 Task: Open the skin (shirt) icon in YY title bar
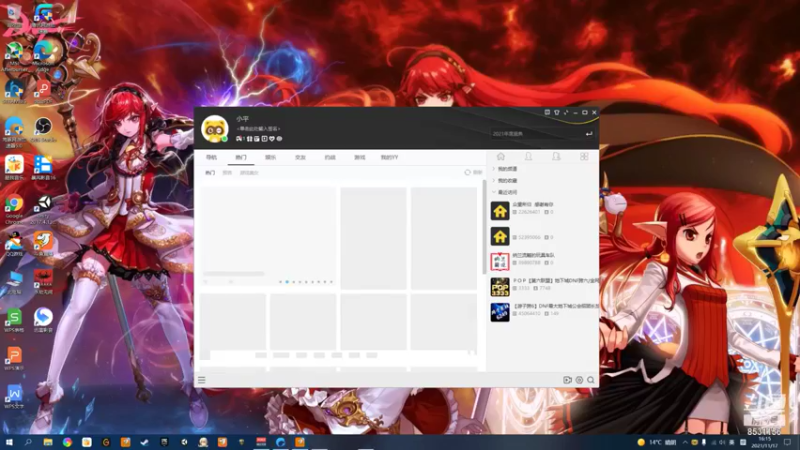[557, 112]
